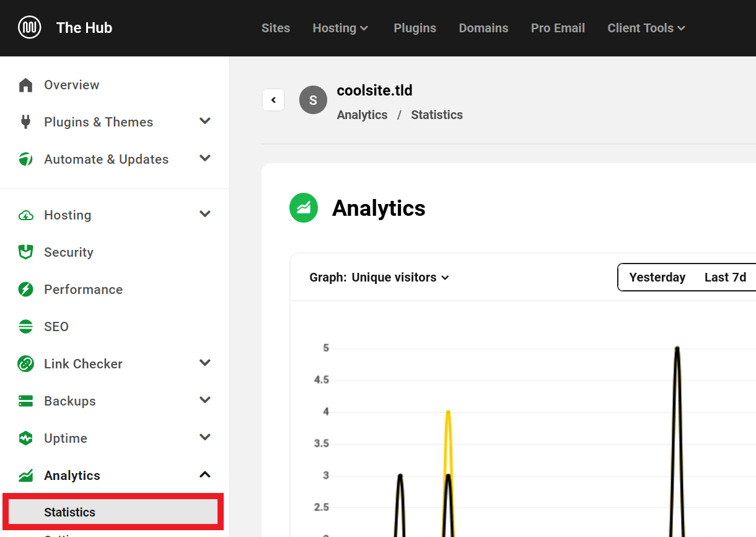Open Plugins in top navigation
Screen dimensions: 756x537
(415, 28)
